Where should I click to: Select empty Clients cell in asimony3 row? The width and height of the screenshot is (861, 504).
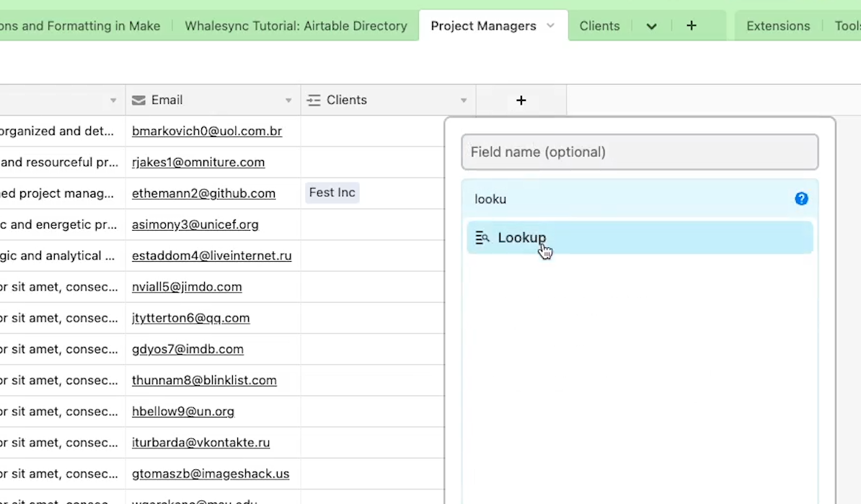coord(373,224)
